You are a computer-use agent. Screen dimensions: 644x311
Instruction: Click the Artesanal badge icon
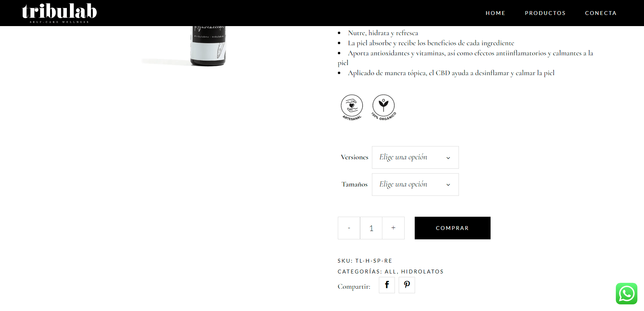(x=352, y=107)
